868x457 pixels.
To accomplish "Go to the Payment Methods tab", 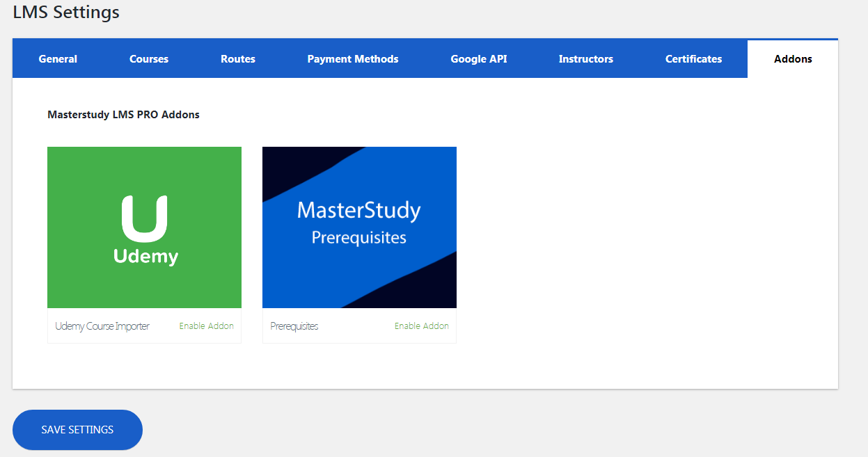I will (353, 59).
